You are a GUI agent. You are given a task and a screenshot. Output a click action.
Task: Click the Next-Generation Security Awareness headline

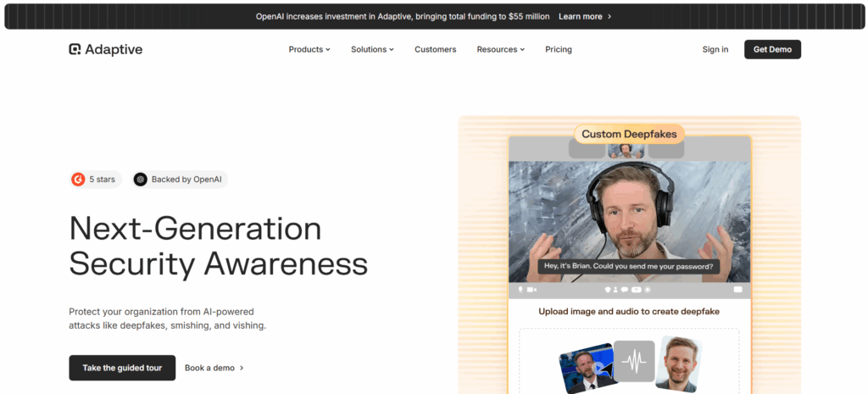[218, 247]
